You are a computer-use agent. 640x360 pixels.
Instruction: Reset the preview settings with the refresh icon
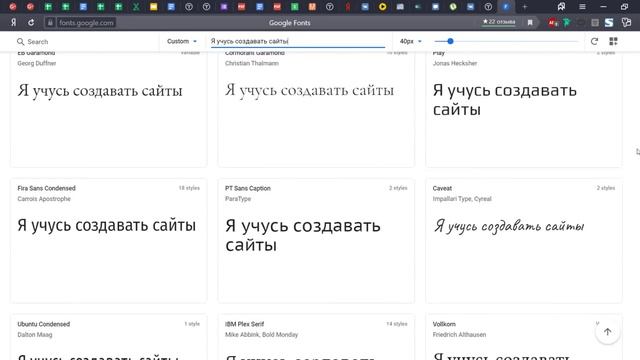pyautogui.click(x=594, y=41)
